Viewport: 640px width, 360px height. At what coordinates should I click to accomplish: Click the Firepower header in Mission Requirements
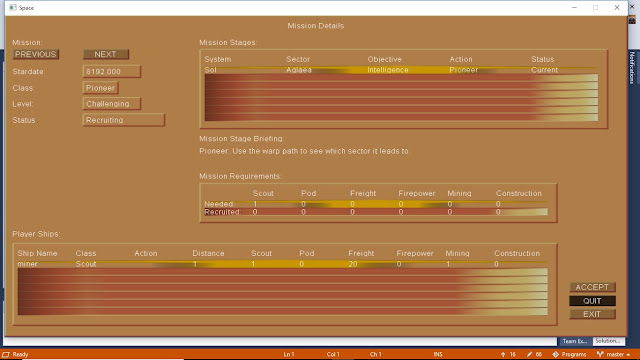pyautogui.click(x=417, y=193)
